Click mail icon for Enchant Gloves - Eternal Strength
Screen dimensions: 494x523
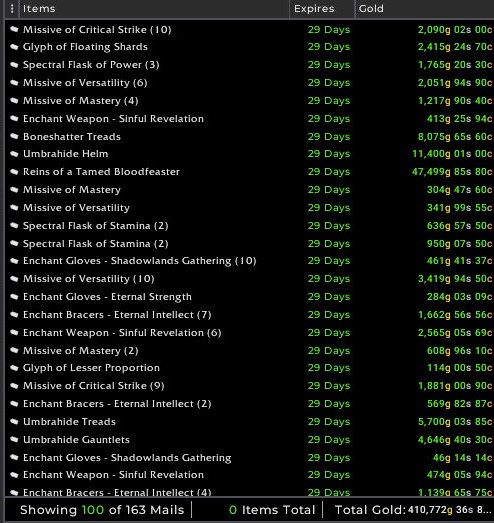(x=14, y=297)
